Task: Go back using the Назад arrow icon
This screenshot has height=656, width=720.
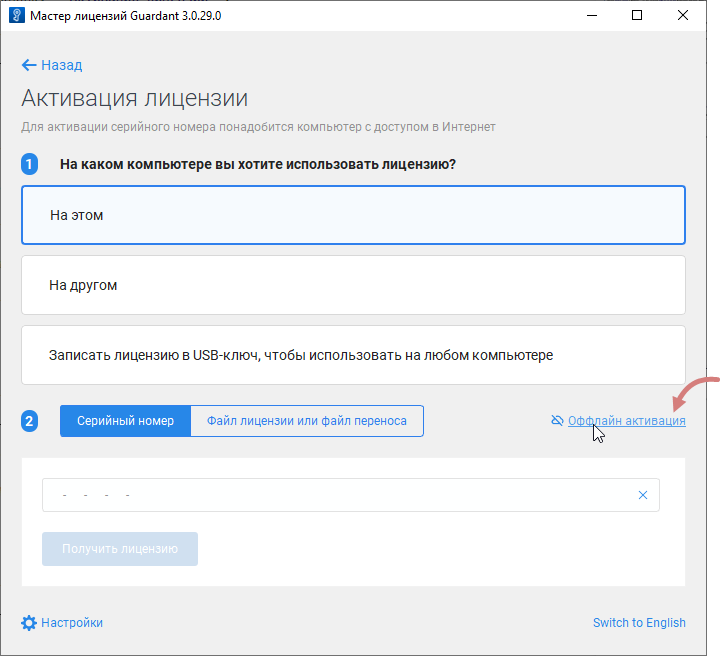Action: [29, 65]
